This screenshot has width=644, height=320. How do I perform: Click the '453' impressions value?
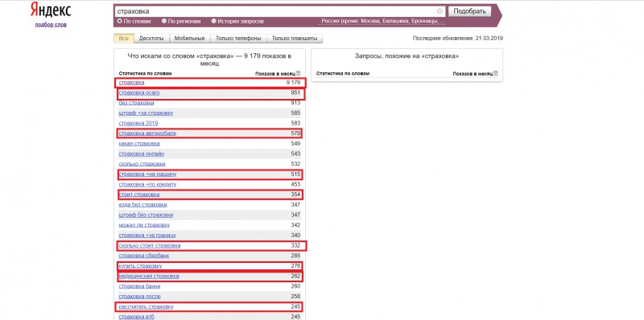click(x=295, y=185)
